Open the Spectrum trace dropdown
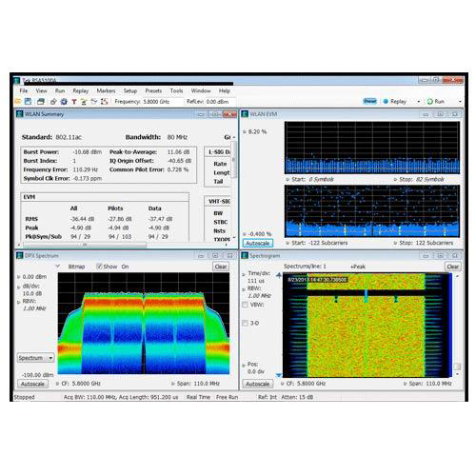This screenshot has width=476, height=476. [x=35, y=358]
